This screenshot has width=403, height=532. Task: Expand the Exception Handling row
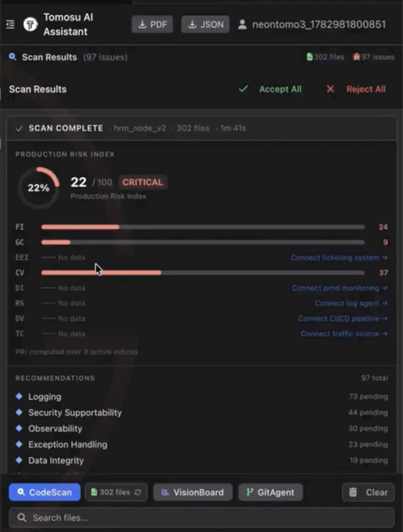click(201, 445)
